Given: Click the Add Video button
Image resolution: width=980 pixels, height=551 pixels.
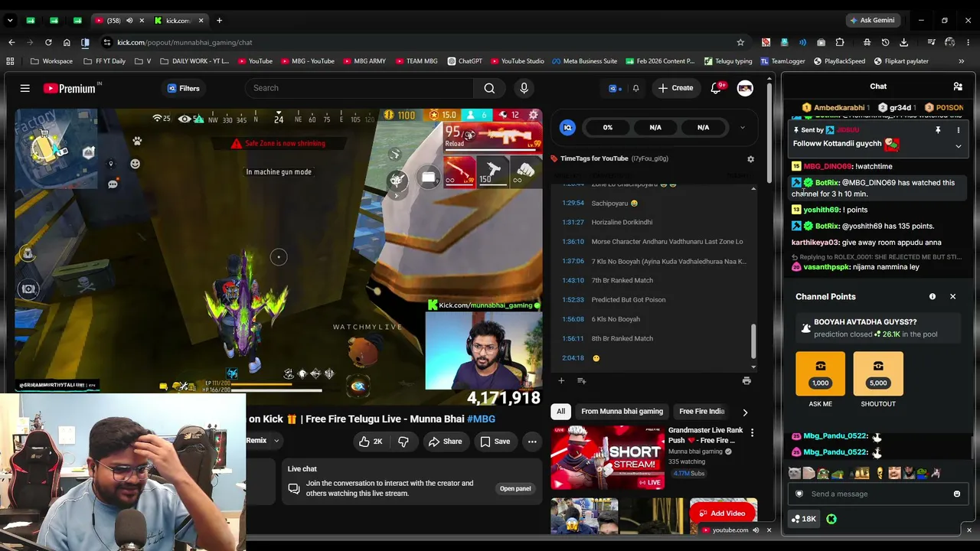Looking at the screenshot, I should click(x=721, y=513).
